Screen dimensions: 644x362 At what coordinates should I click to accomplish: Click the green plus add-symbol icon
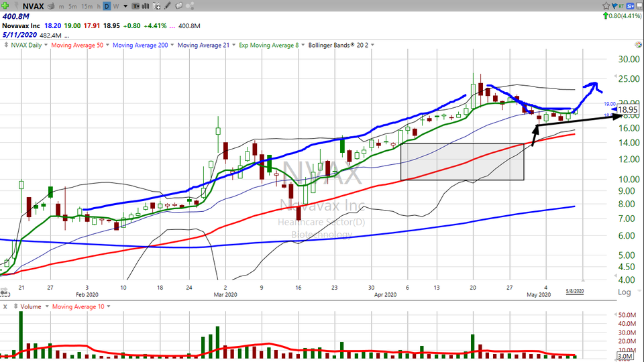[x=5, y=6]
